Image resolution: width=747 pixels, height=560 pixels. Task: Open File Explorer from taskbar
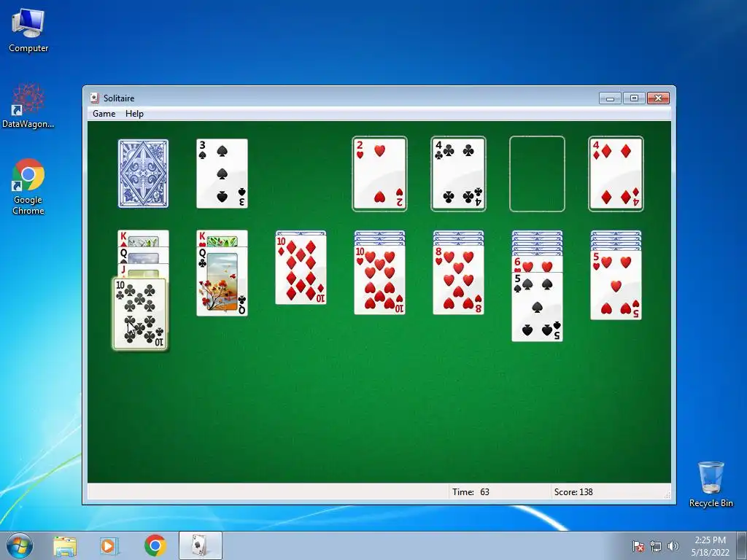click(x=65, y=545)
